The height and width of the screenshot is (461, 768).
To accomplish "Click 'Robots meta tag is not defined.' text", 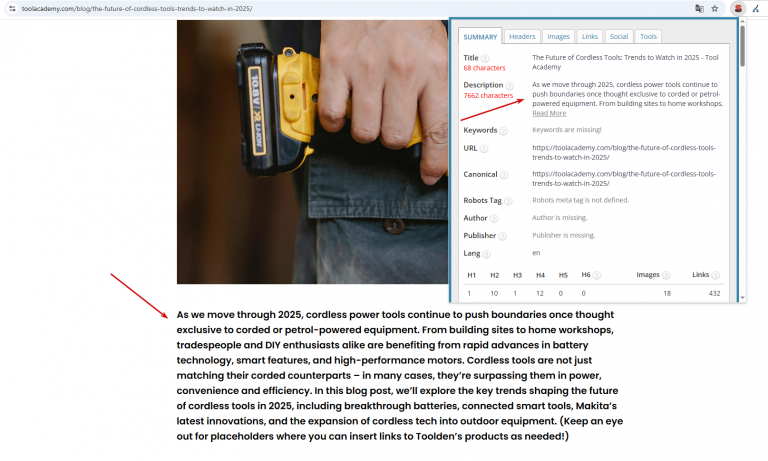I will pos(580,200).
